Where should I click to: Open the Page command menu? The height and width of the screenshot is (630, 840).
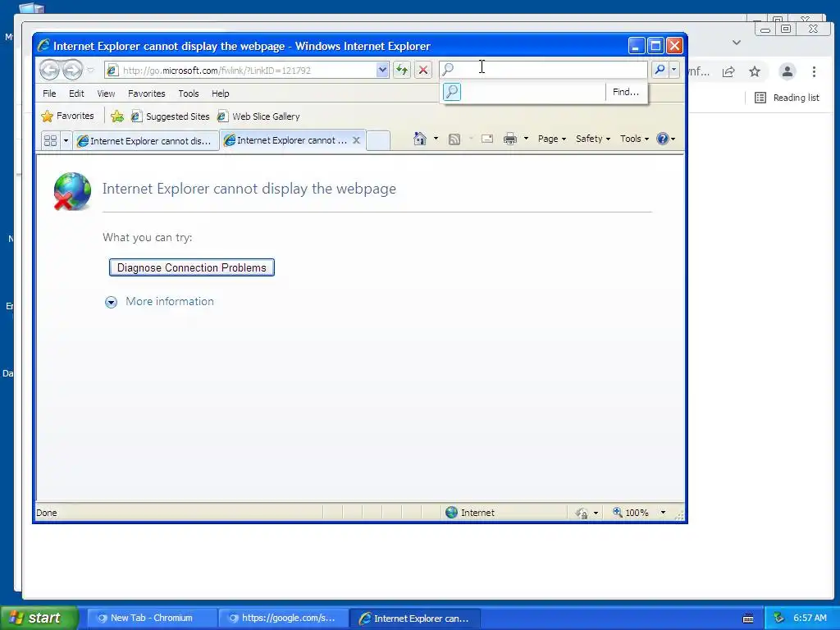(x=552, y=139)
